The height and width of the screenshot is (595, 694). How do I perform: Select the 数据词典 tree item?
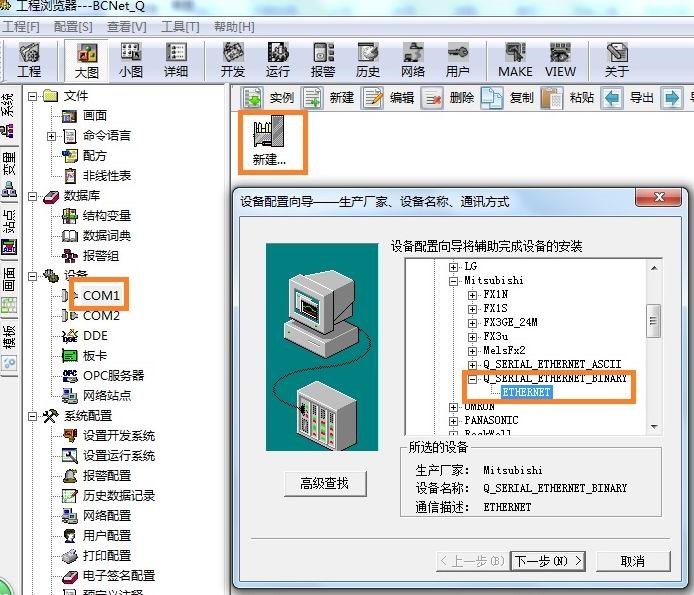click(x=107, y=236)
